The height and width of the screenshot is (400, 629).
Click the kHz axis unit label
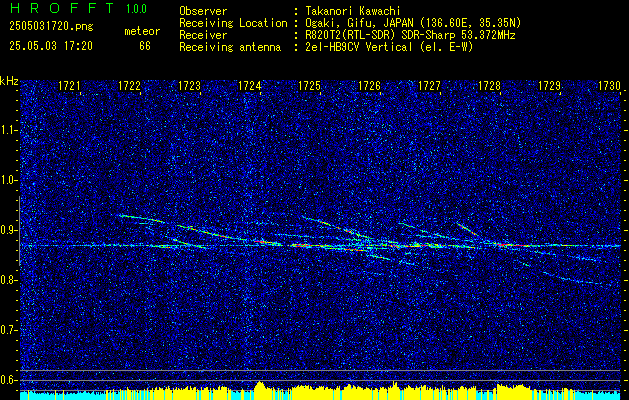pos(9,81)
